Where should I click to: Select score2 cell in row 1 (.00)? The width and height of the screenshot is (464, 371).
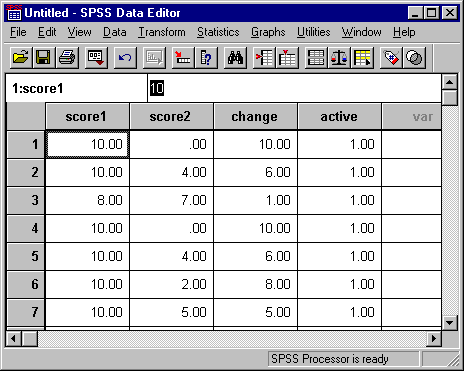(x=171, y=144)
